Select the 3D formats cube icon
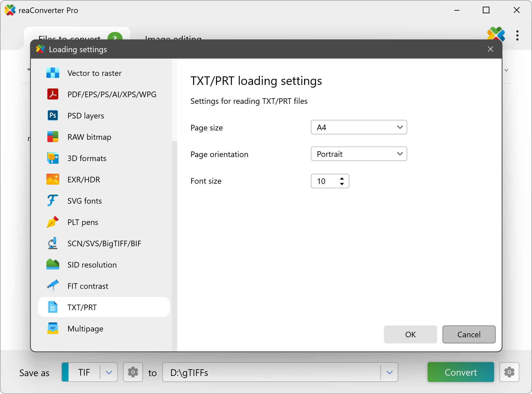The image size is (532, 394). click(53, 158)
